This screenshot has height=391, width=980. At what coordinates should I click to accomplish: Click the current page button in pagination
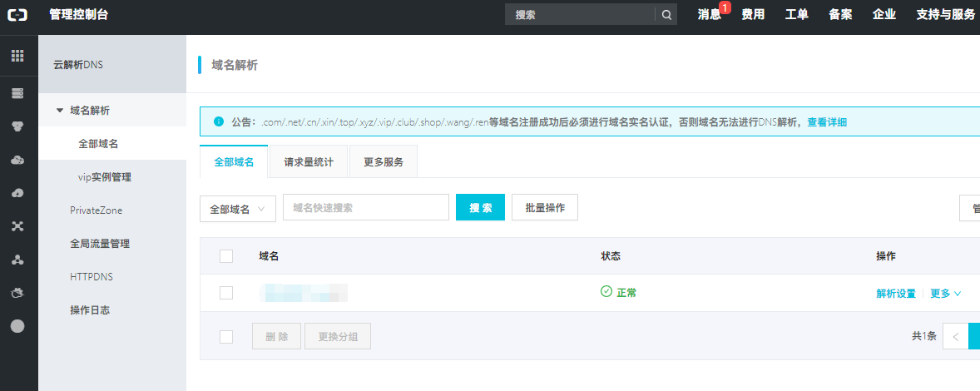pos(974,336)
